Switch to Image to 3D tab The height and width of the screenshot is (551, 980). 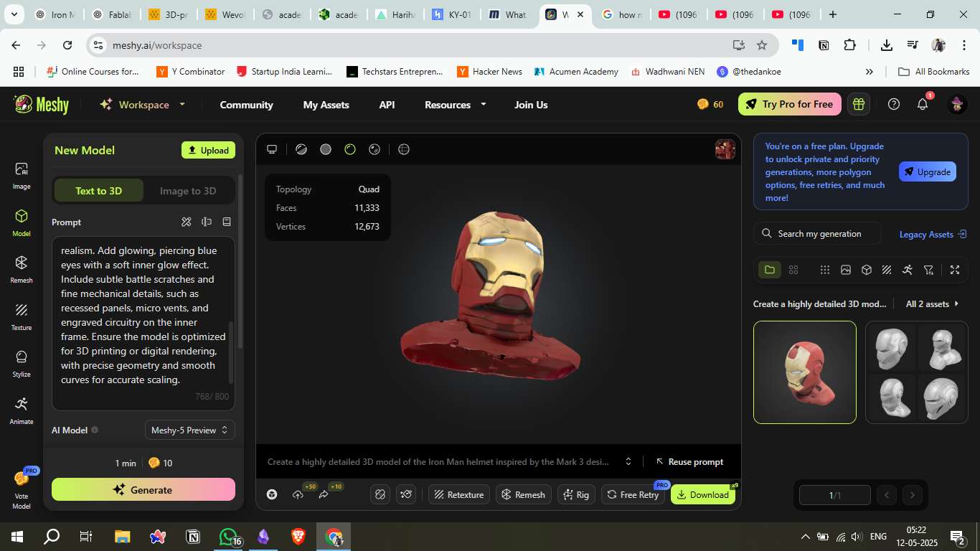pos(188,191)
